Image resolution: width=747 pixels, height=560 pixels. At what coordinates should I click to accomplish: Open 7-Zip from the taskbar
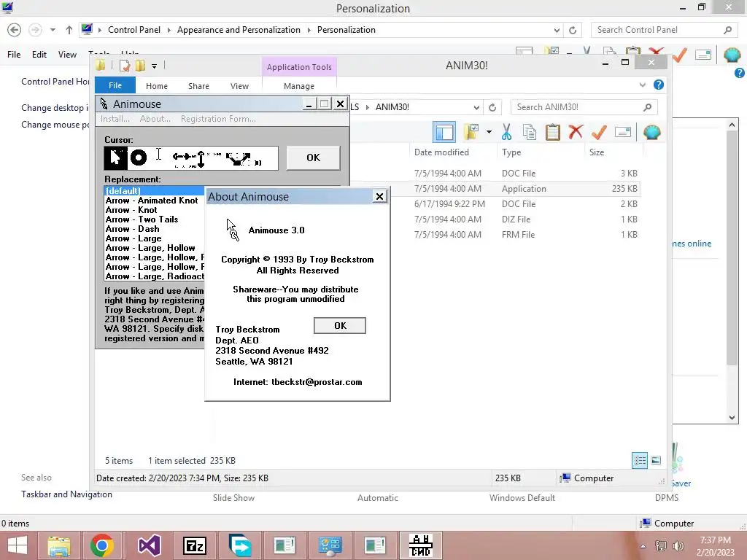(194, 545)
